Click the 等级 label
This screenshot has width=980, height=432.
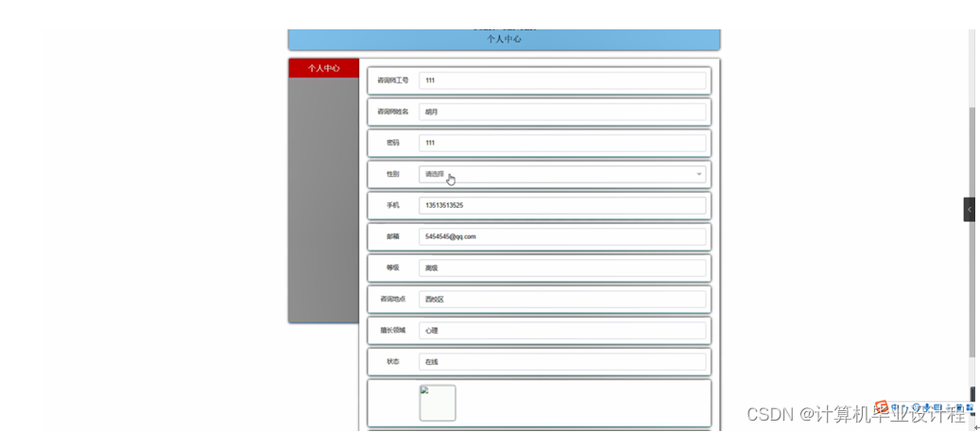392,268
